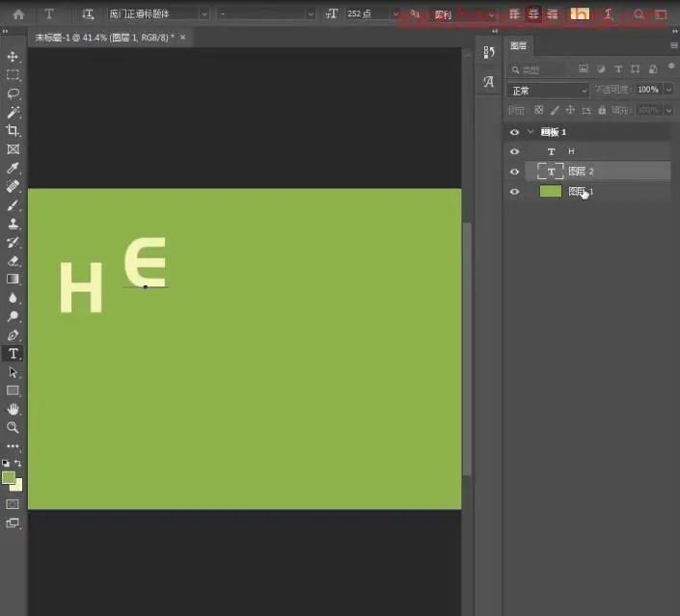Toggle lock image pixels brush icon
Viewport: 680px width, 616px height.
tap(555, 110)
